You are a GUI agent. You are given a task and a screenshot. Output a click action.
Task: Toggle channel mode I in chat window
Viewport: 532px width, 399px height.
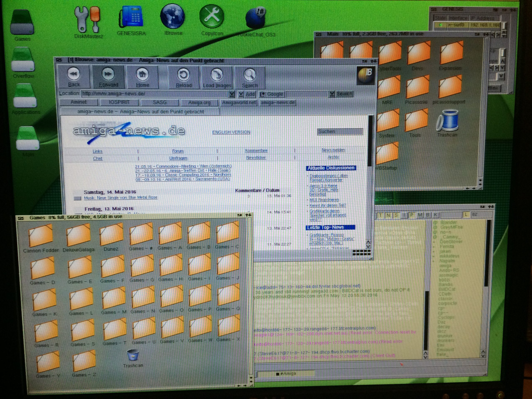pyautogui.click(x=404, y=215)
